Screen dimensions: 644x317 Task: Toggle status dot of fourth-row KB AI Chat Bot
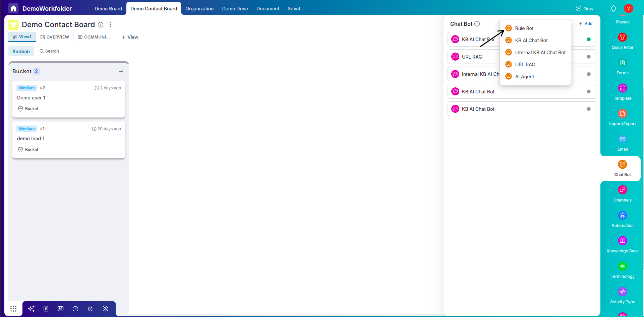[x=589, y=92]
